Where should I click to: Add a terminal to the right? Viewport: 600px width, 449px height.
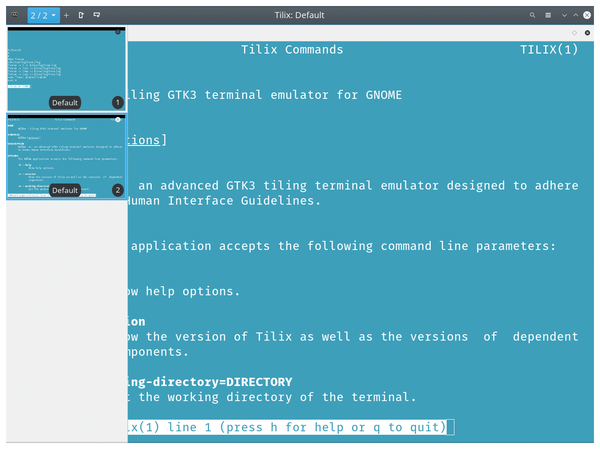[x=81, y=15]
